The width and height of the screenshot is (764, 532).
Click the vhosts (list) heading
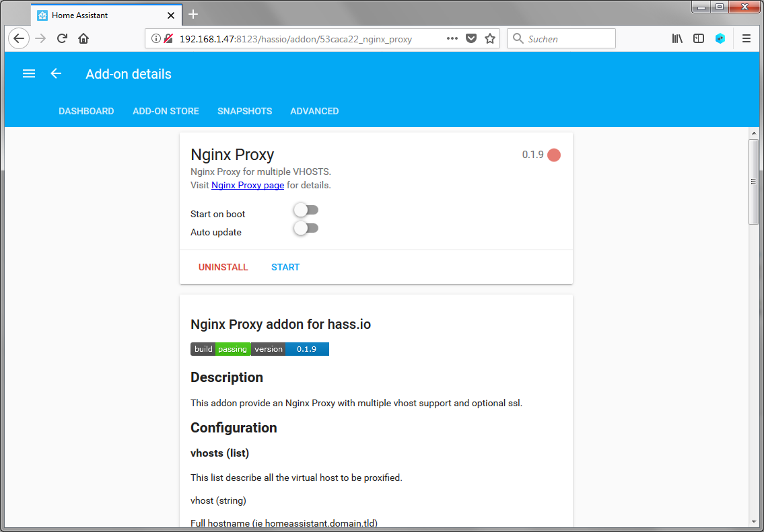point(219,453)
